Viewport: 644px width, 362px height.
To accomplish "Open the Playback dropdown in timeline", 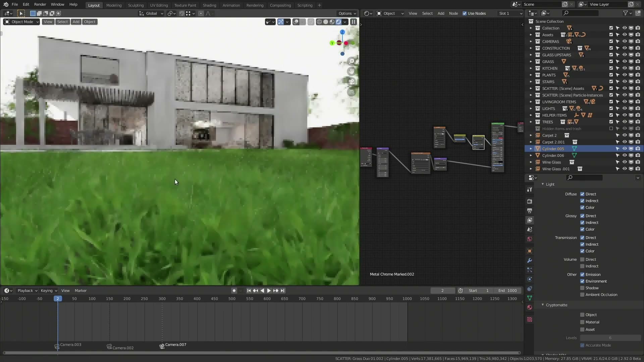I will tap(27, 291).
